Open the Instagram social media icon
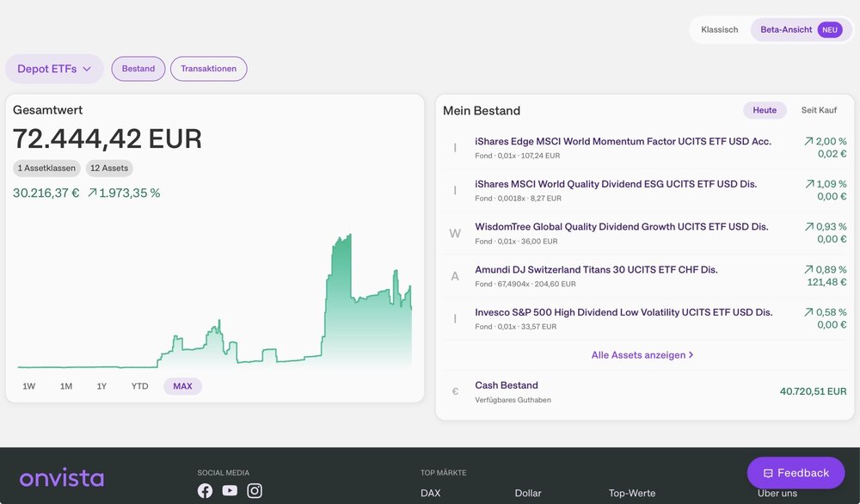Image resolution: width=860 pixels, height=504 pixels. pos(255,490)
